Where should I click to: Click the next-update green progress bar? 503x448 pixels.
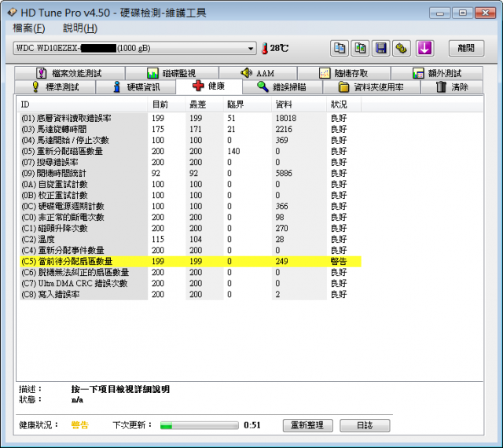click(199, 425)
